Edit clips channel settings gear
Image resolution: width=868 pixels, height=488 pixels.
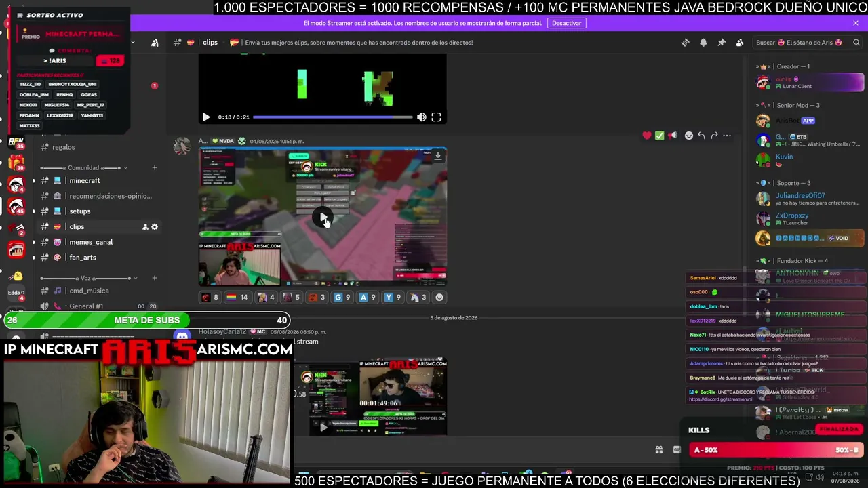155,227
